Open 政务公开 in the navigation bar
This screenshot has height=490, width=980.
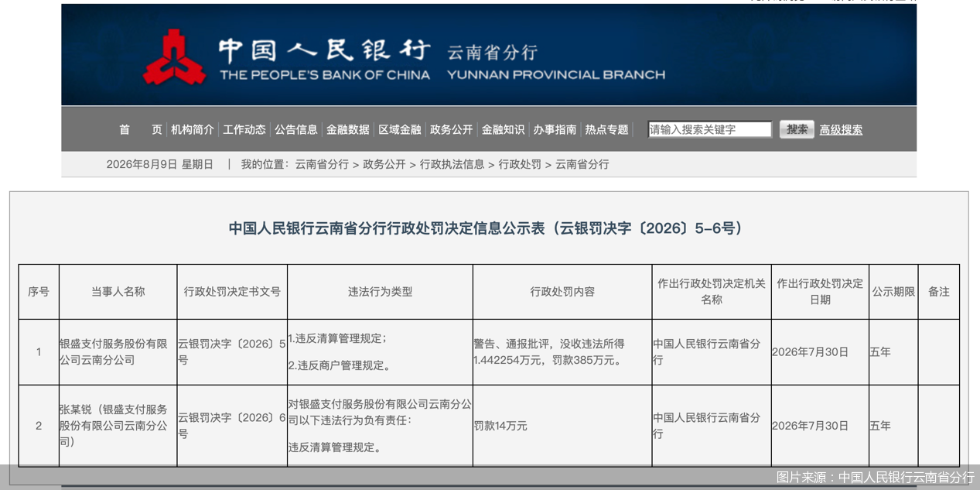tap(451, 129)
